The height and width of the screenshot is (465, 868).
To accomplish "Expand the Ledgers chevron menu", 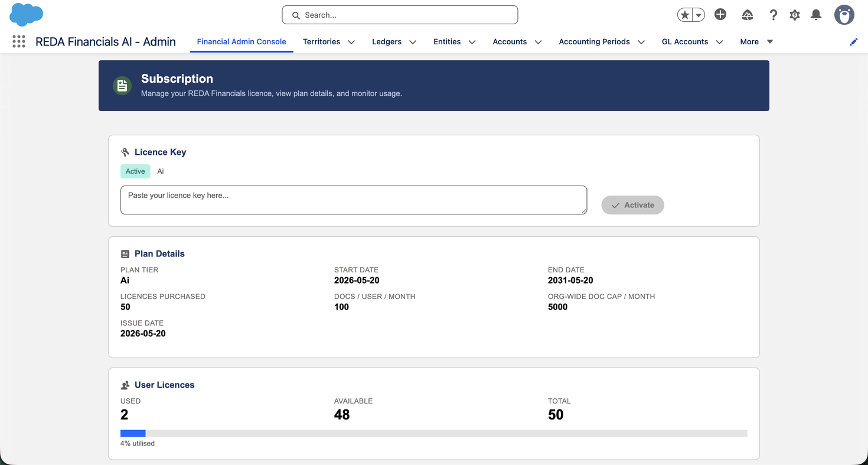I will [x=413, y=42].
